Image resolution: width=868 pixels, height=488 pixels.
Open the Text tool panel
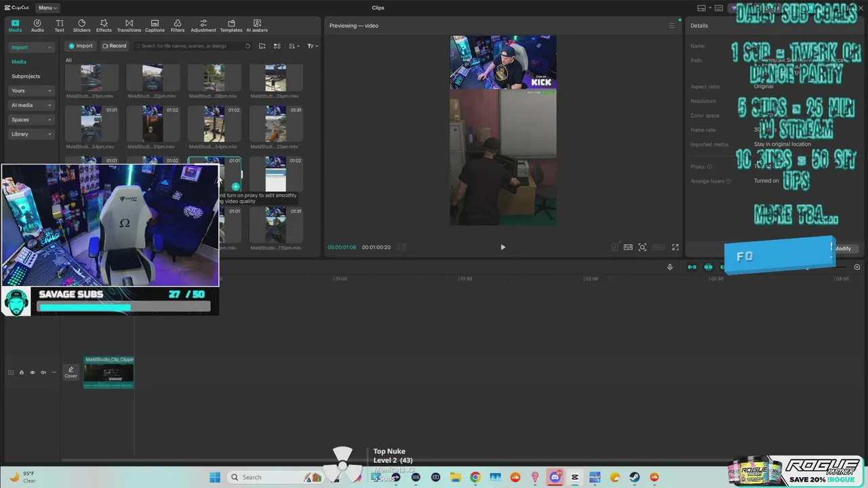60,26
